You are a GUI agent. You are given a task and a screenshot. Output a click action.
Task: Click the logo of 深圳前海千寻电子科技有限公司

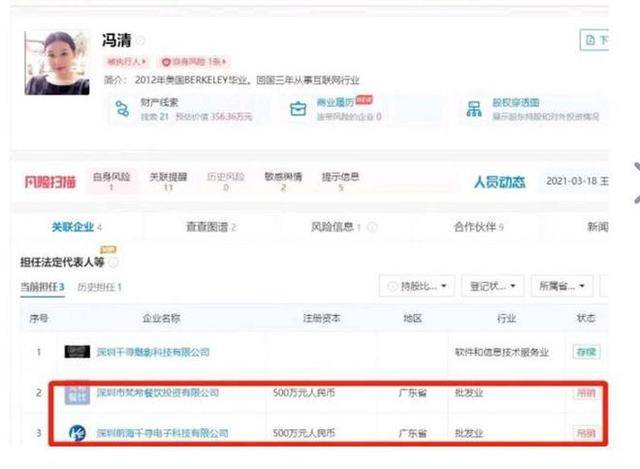[77, 433]
